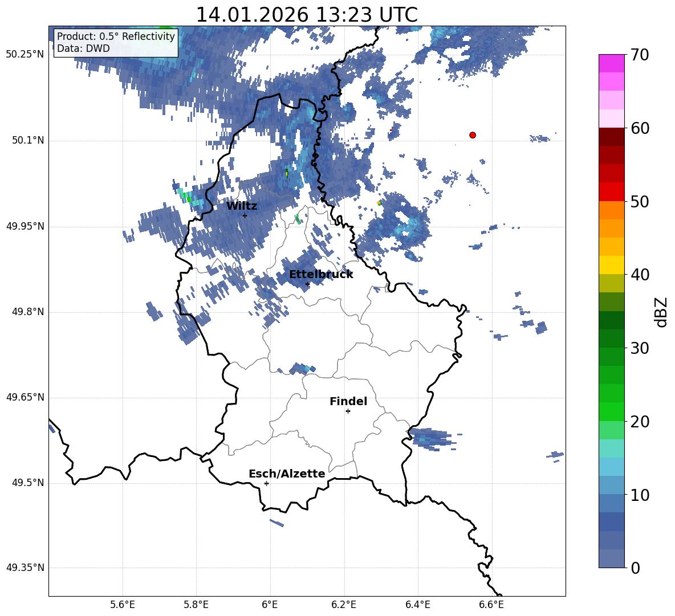Click the Findel city label
The image size is (675, 616).
point(348,401)
